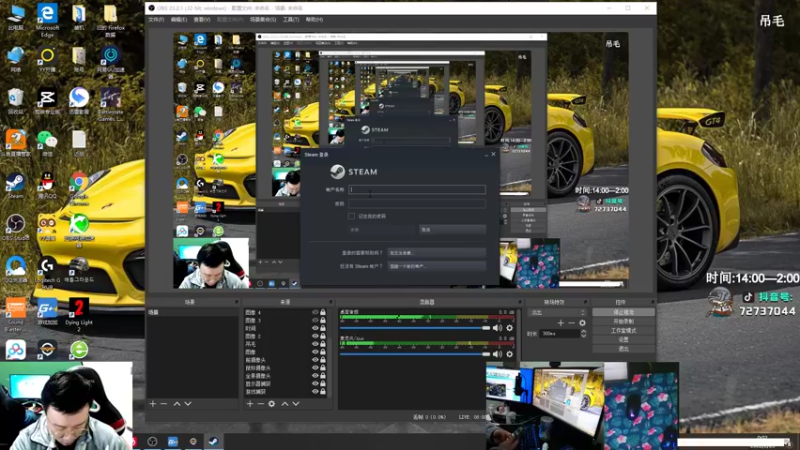Image resolution: width=800 pixels, height=450 pixels.
Task: Open OBS 设置 Settings button
Action: (623, 339)
